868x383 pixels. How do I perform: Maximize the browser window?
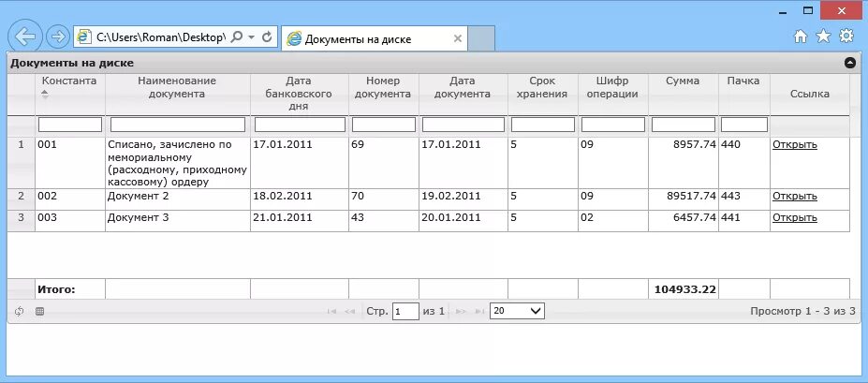(x=808, y=10)
